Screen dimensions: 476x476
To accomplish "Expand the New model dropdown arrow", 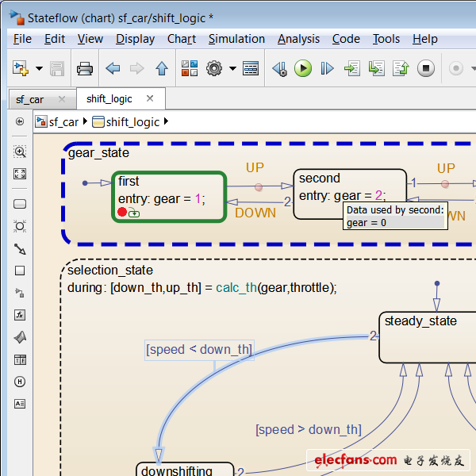I will (40, 69).
